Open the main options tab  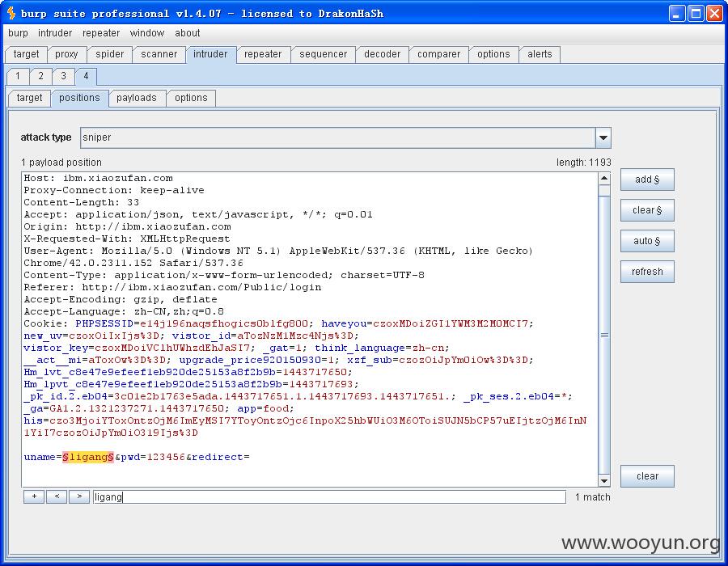(493, 54)
